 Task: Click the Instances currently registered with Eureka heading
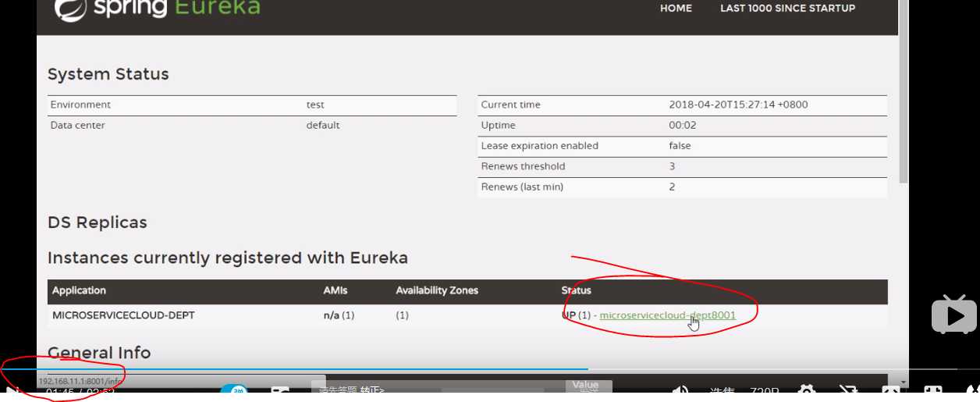click(228, 258)
